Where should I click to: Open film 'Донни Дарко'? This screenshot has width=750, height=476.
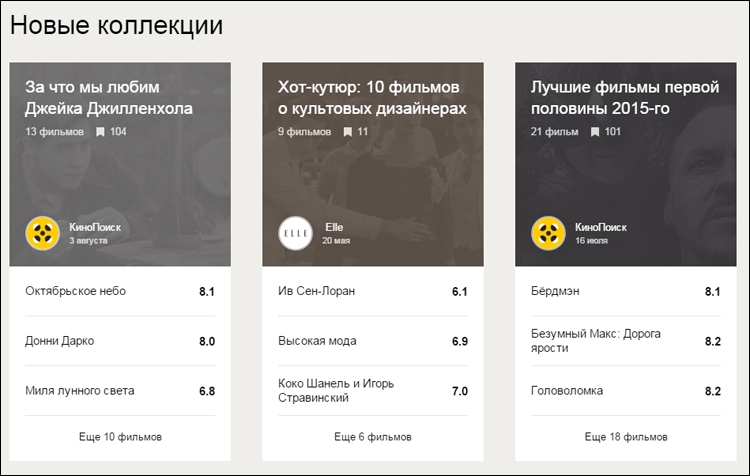point(60,341)
